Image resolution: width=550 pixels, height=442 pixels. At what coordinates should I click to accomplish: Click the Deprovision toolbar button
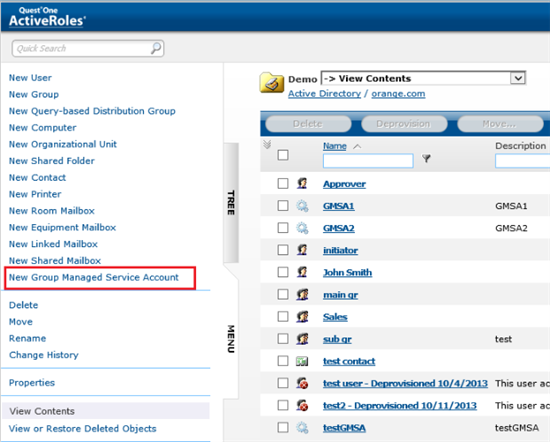tap(404, 124)
